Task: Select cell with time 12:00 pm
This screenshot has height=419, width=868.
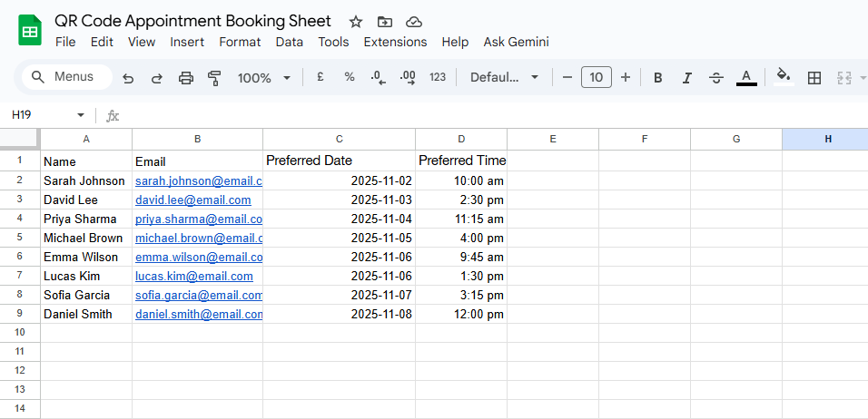Action: [x=461, y=314]
